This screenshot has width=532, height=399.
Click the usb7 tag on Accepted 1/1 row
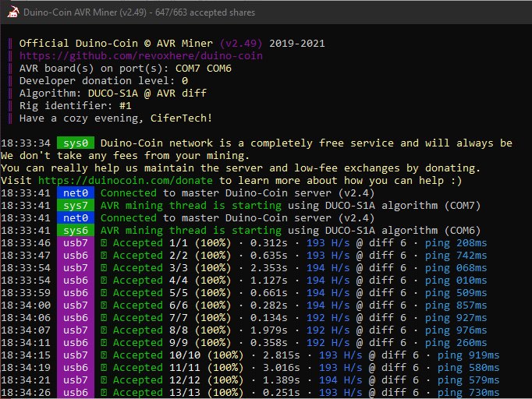[x=76, y=242]
